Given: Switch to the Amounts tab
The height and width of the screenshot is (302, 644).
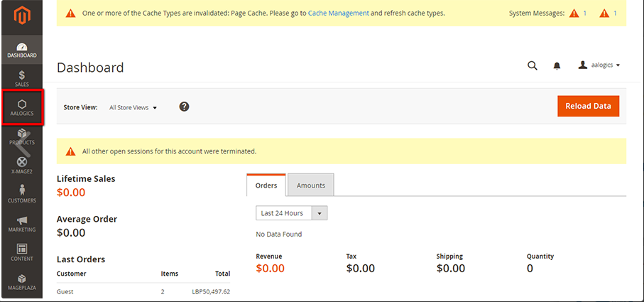Looking at the screenshot, I should click(310, 185).
